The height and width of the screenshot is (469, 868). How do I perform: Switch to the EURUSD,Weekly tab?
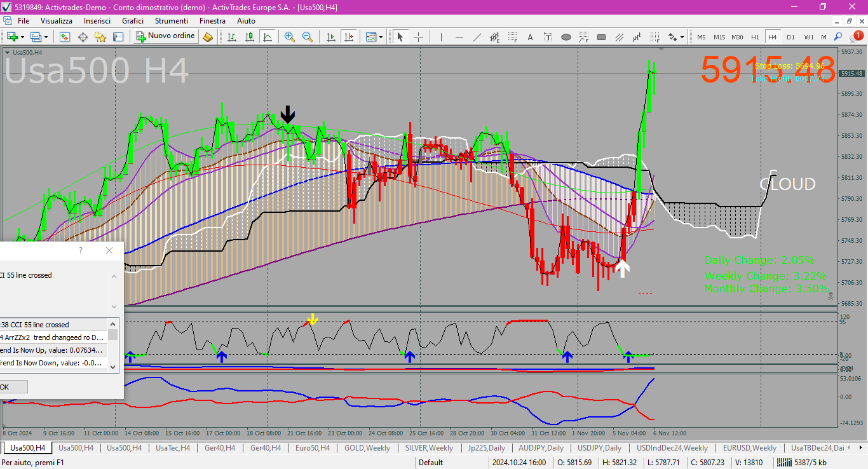[x=750, y=448]
